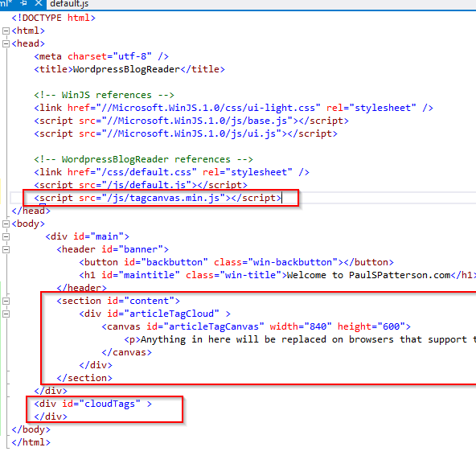Click the ui-light.css link line
Viewport: 476px width, 476px height.
[233, 108]
